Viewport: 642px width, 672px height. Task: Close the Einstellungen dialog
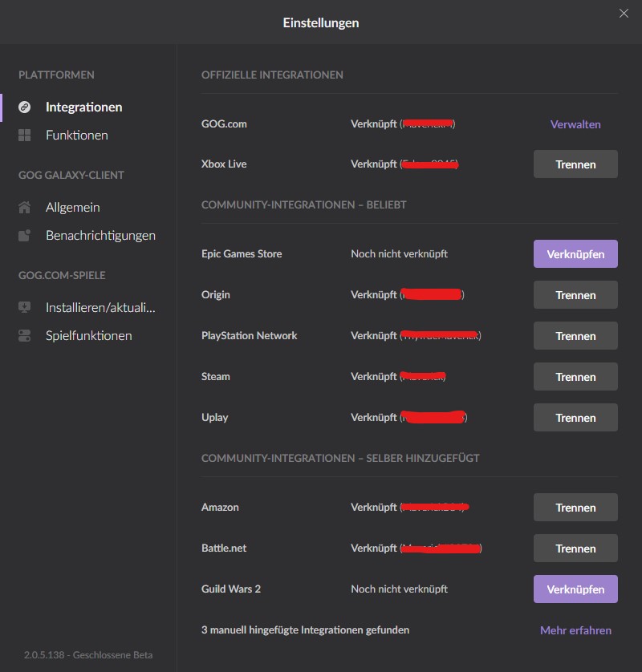coord(624,14)
